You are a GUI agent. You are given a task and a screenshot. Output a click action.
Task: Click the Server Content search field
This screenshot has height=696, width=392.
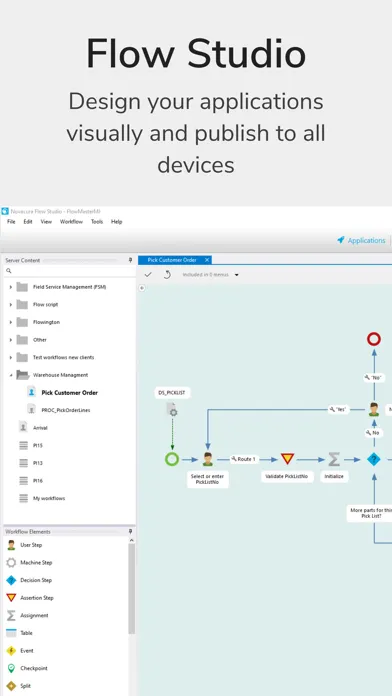click(x=70, y=271)
